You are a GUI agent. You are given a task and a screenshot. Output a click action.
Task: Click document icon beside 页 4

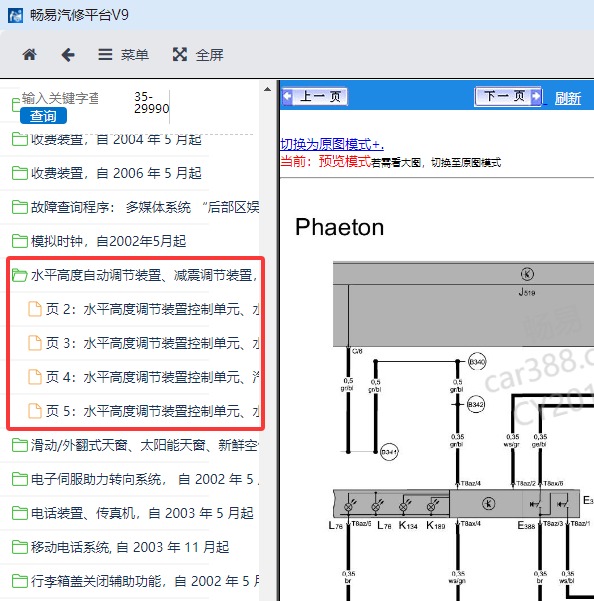tap(35, 377)
